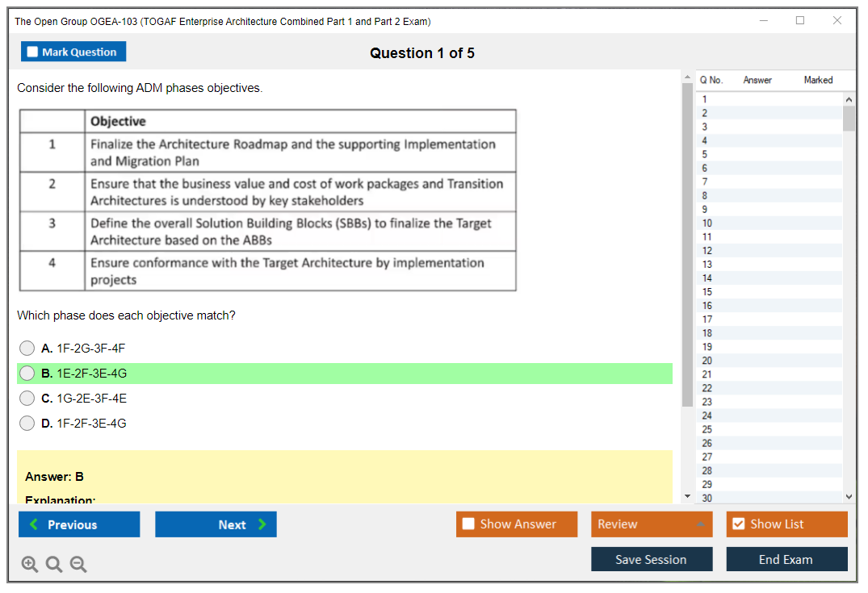This screenshot has height=593, width=868.
Task: Go back with the Previous button
Action: (79, 524)
